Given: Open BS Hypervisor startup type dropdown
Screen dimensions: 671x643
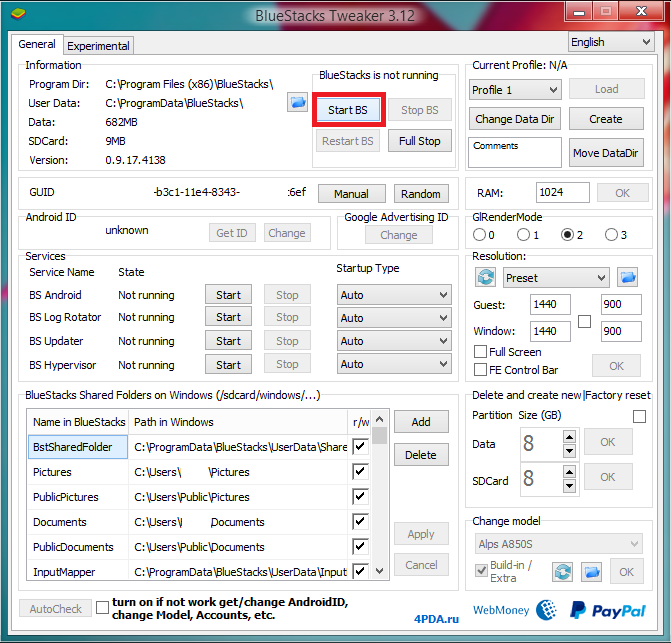Looking at the screenshot, I should click(x=394, y=364).
